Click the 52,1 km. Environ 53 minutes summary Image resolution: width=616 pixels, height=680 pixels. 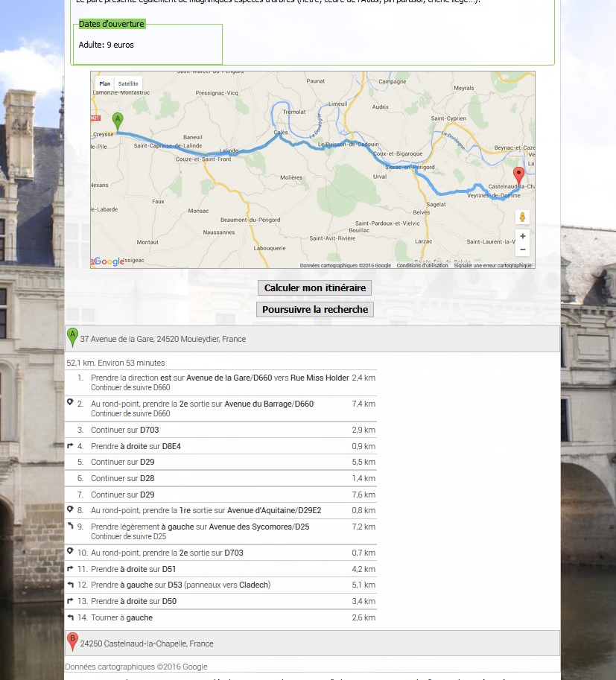click(115, 363)
